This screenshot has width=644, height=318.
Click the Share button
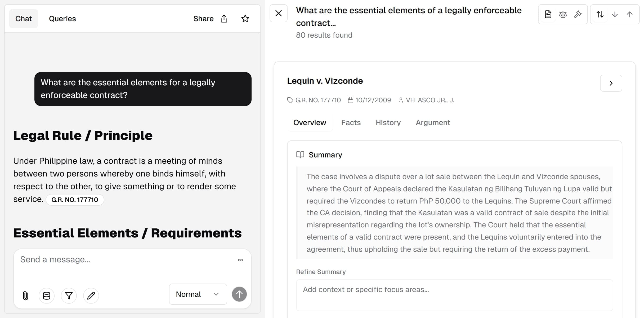point(210,19)
